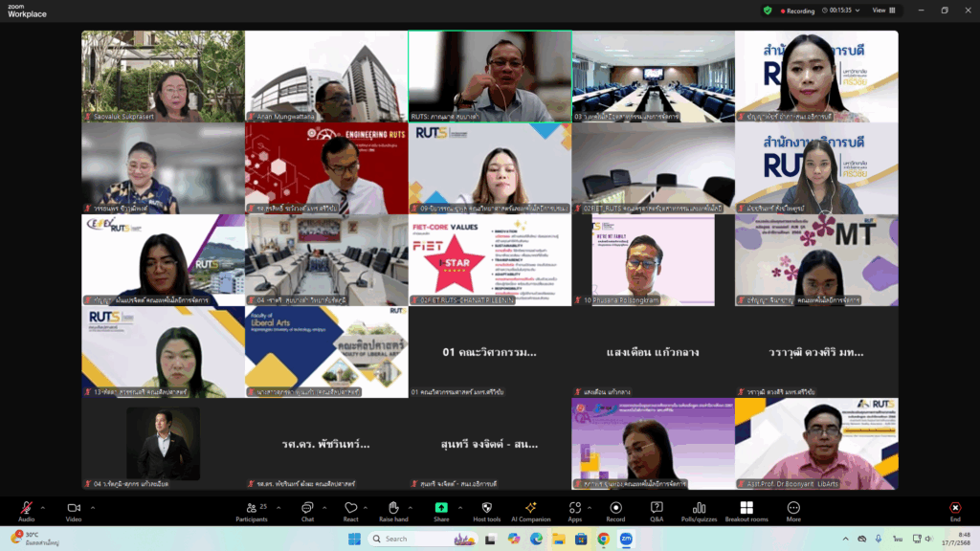Select the active speaker tile labeled RUTS
Screen dimensions: 980x551
[490, 77]
